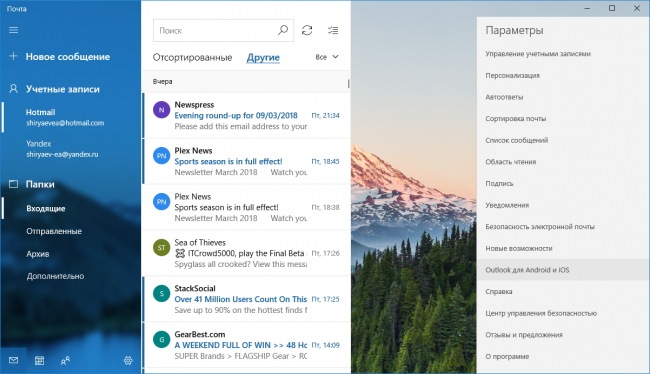This screenshot has height=374, width=650.
Task: Open the Mail envelope icon at bottom
Action: pos(13,360)
